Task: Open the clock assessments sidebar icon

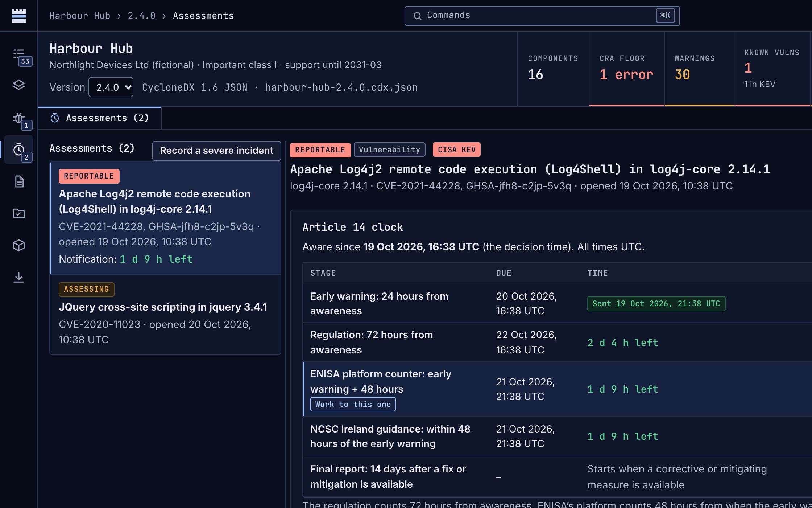Action: [x=19, y=149]
